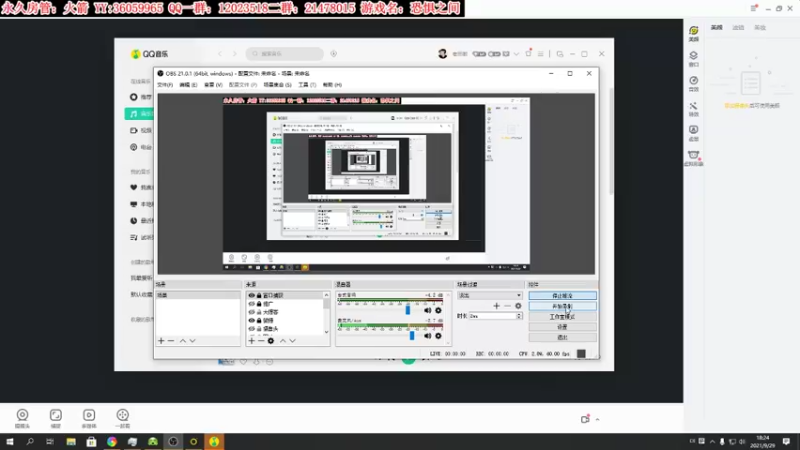This screenshot has height=450, width=800.
Task: Open the first icon in the streaming app right sidebar
Action: coord(693,34)
